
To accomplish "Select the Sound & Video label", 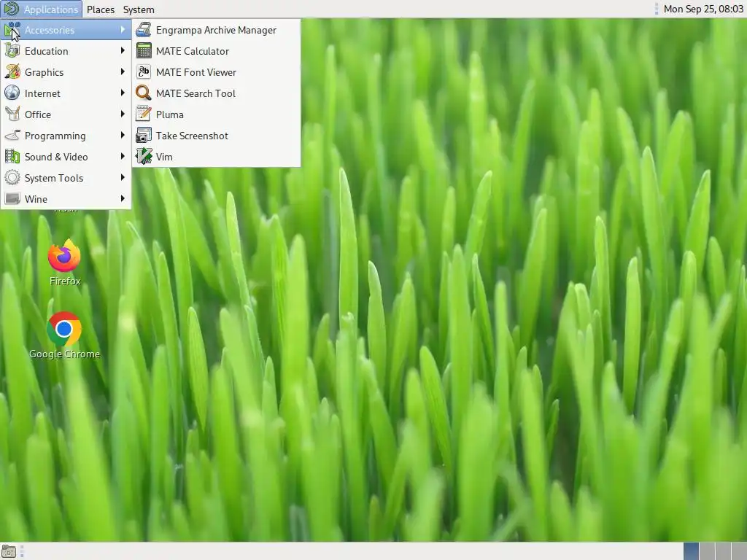I will (56, 157).
